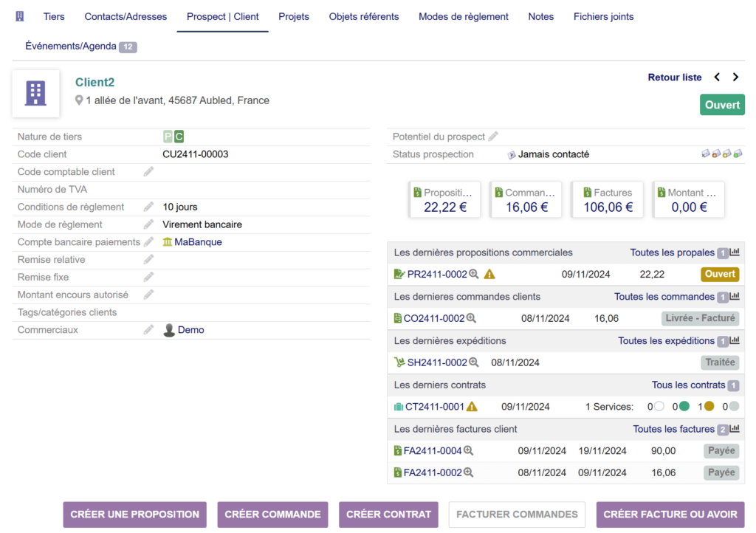Click the last prospection status icon
The height and width of the screenshot is (533, 756).
[738, 154]
